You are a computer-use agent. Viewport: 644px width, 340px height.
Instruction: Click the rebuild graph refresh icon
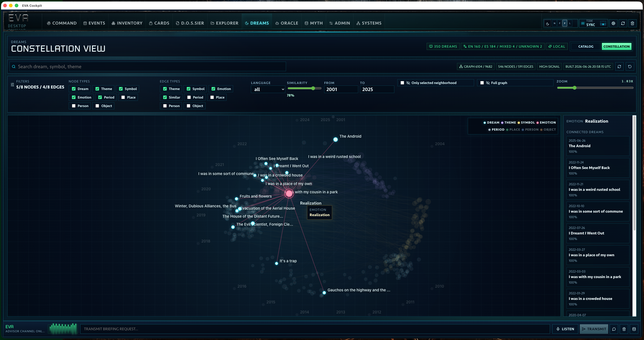(619, 66)
